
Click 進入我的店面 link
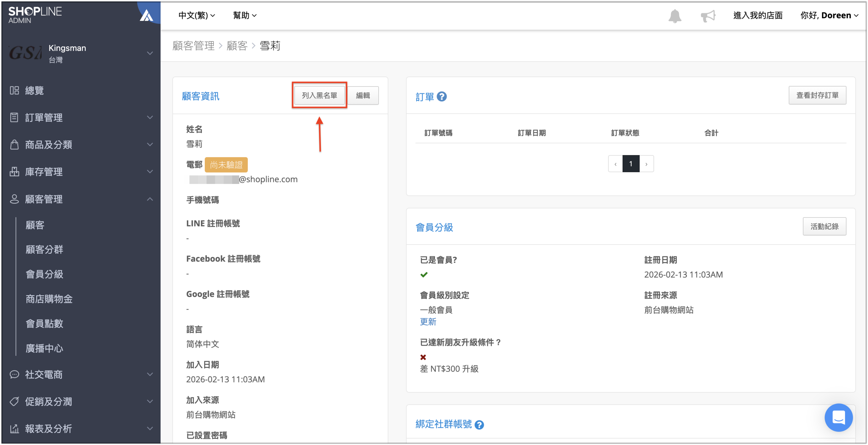pyautogui.click(x=758, y=15)
